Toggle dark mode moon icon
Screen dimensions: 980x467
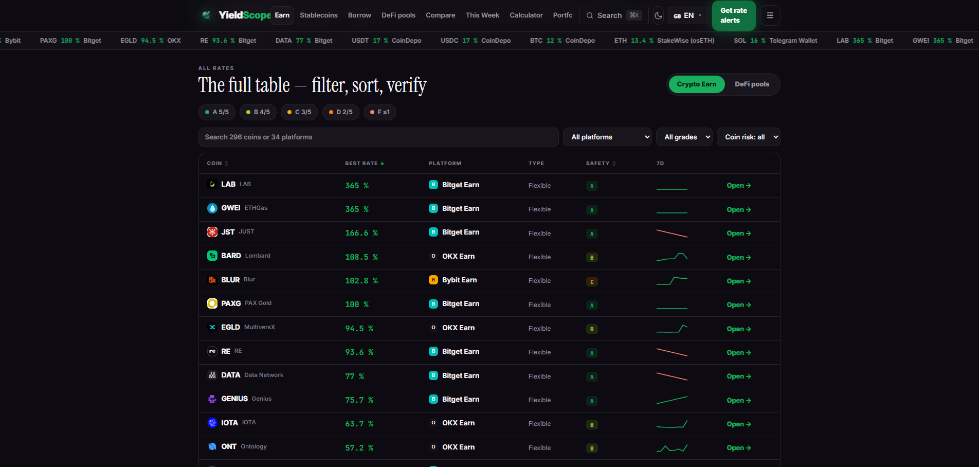(x=658, y=15)
